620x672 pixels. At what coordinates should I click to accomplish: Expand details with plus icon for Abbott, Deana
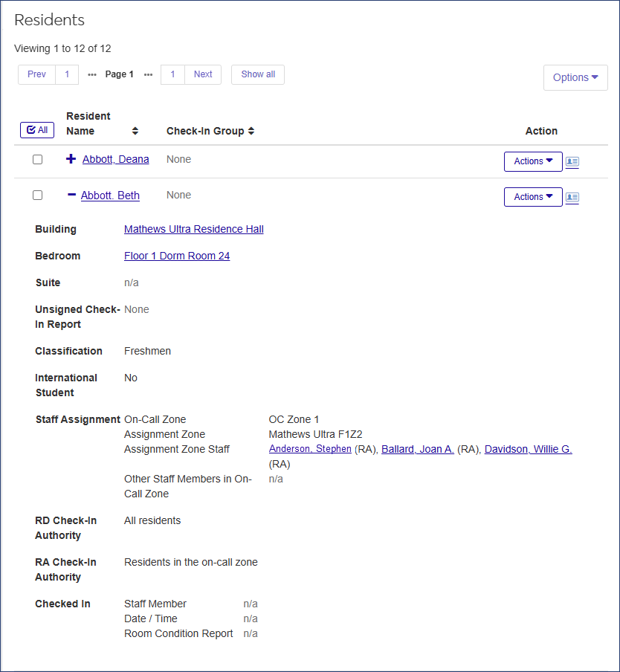71,159
